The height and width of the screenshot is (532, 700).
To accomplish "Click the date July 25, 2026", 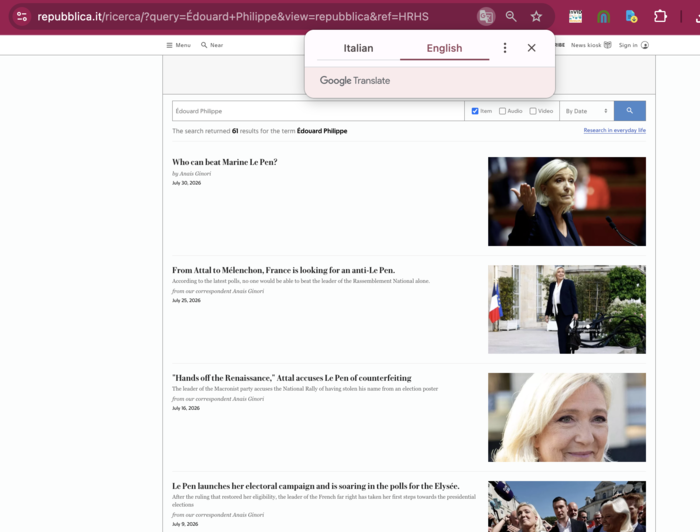I will [x=186, y=300].
